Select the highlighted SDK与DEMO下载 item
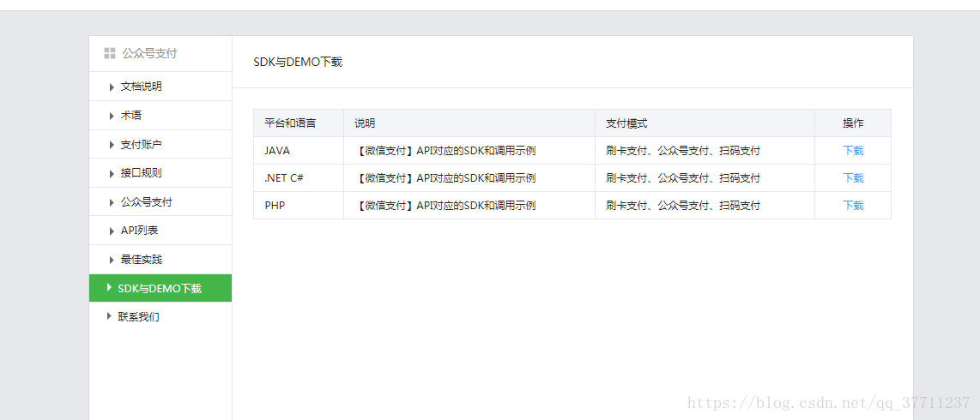The image size is (980, 420). click(x=160, y=288)
